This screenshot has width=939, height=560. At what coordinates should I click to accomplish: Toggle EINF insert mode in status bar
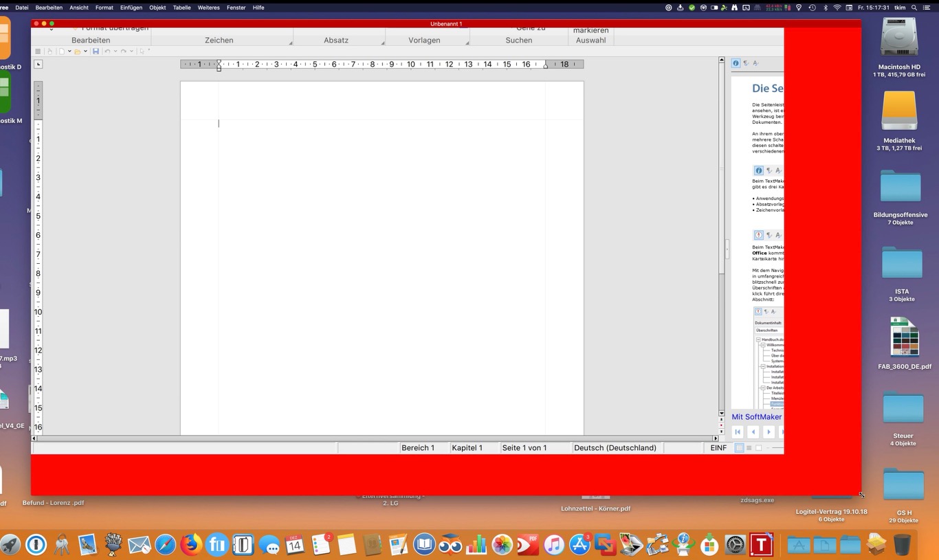718,448
